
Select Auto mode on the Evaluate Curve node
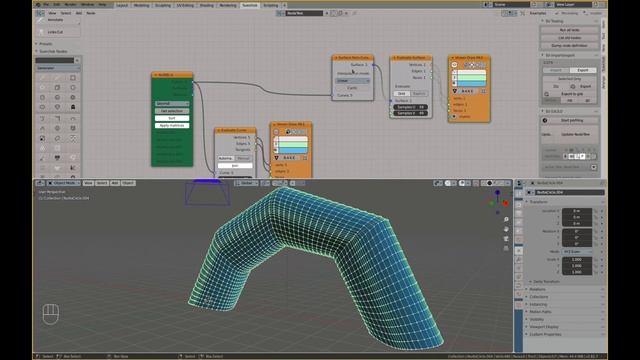click(x=226, y=158)
